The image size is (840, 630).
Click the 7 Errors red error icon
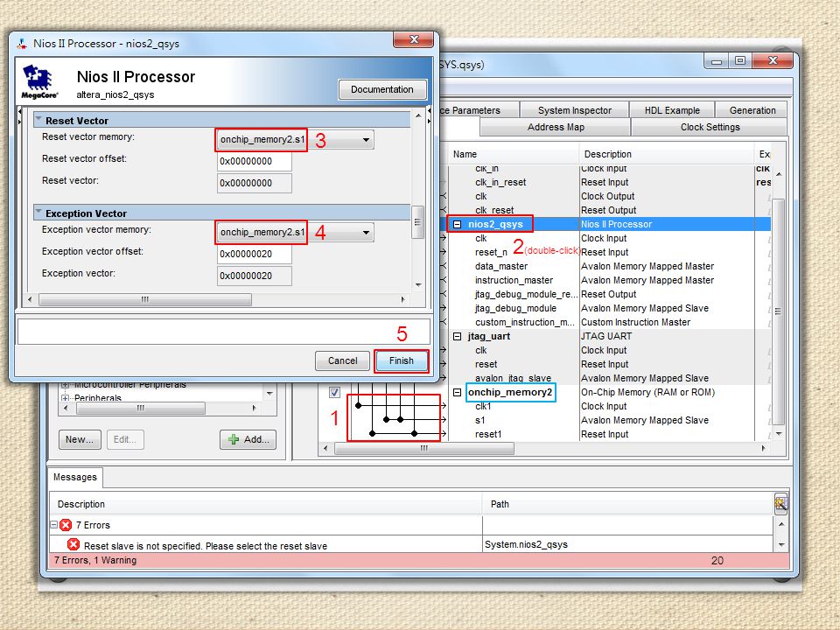tap(66, 525)
